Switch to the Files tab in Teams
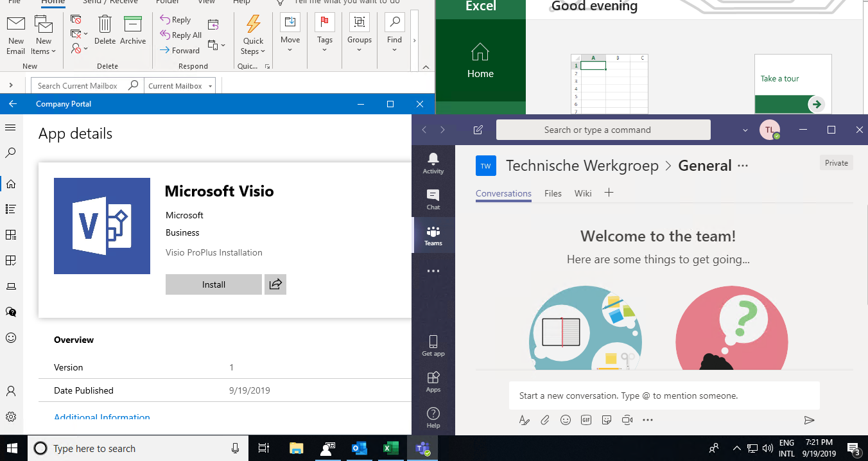 (553, 193)
